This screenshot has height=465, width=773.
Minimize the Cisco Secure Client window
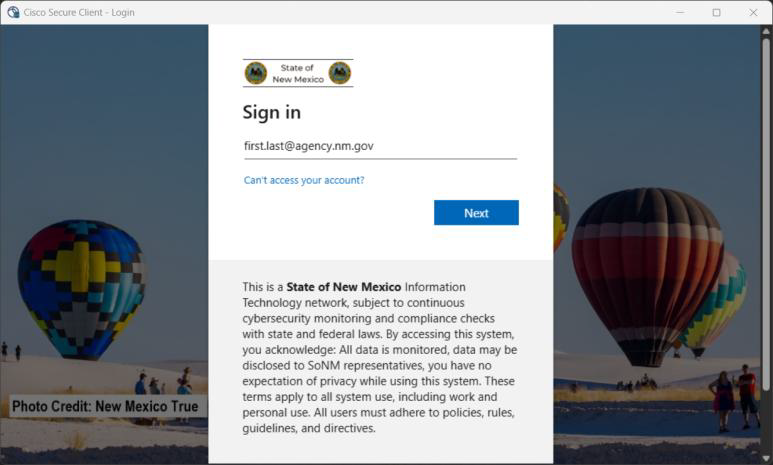click(x=680, y=12)
